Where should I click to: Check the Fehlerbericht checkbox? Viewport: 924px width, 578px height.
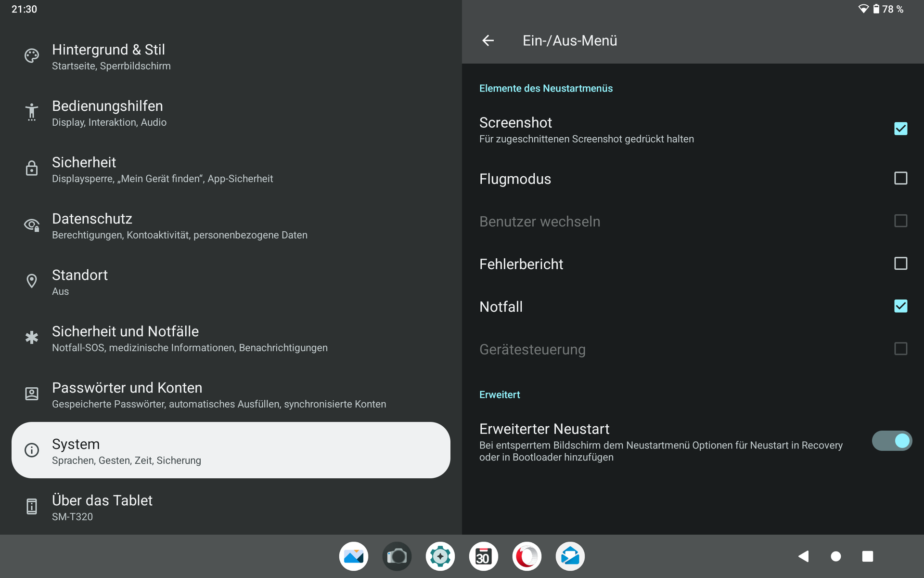point(900,263)
